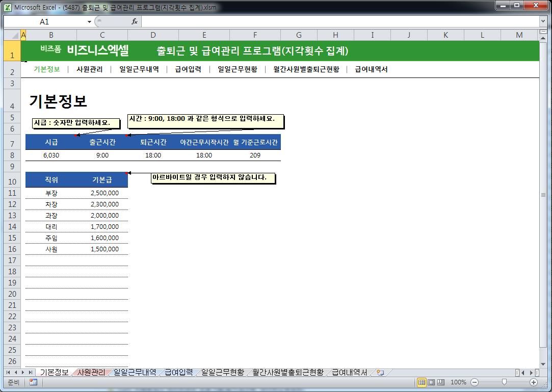Screen dimensions: 552x392
Task: Click the 기본정보 navigation link
Action: (47, 69)
